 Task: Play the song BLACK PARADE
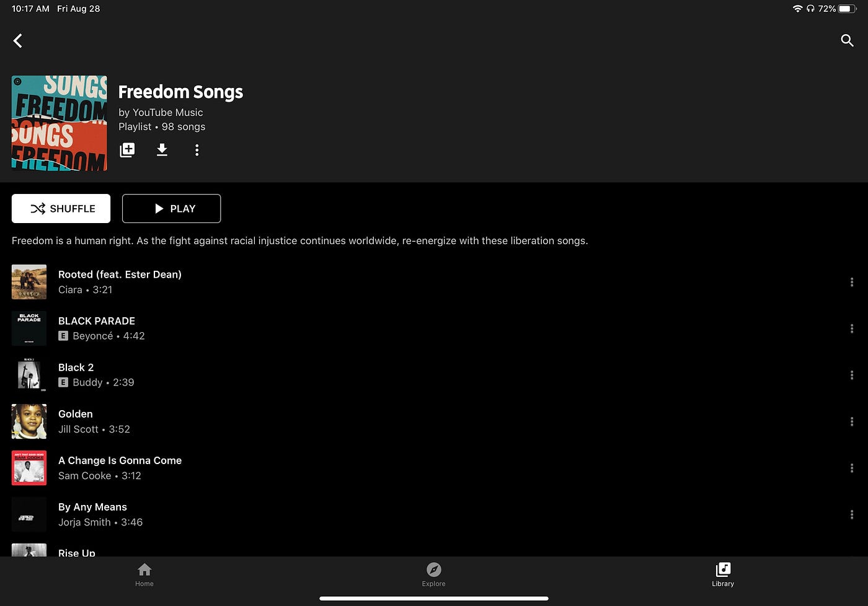click(x=97, y=321)
